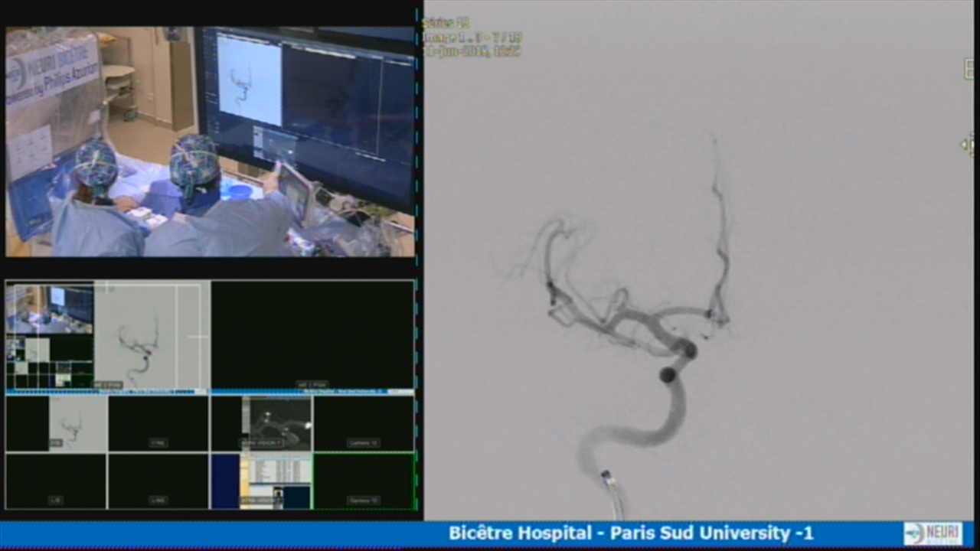Image resolution: width=980 pixels, height=551 pixels.
Task: Open the operating room camera video feed
Action: pyautogui.click(x=211, y=142)
